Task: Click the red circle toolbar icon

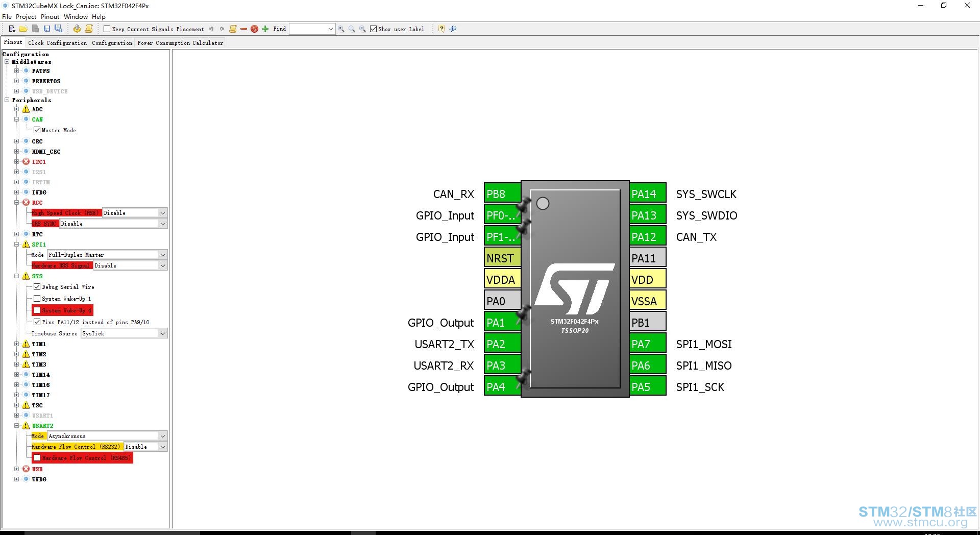Action: tap(254, 29)
